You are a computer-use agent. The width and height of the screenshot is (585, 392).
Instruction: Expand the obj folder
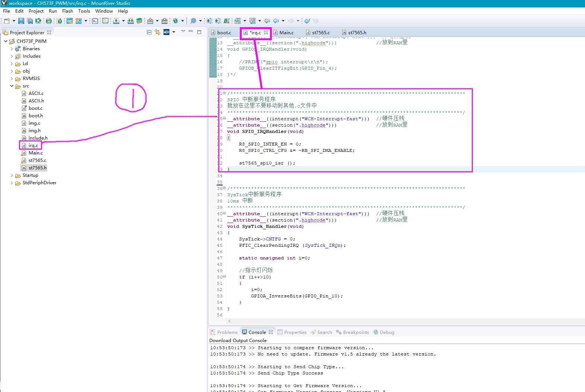click(x=12, y=71)
